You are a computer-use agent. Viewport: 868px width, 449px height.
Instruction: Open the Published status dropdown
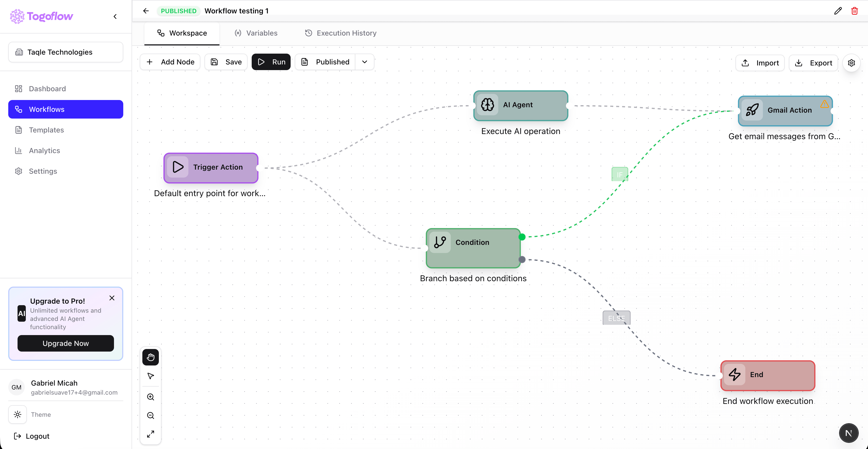(x=365, y=62)
